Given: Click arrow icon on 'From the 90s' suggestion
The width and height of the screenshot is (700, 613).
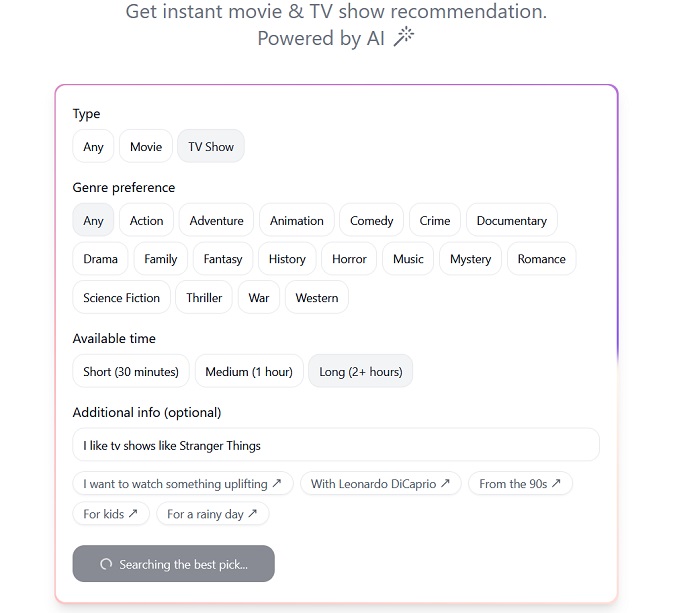Looking at the screenshot, I should (556, 483).
